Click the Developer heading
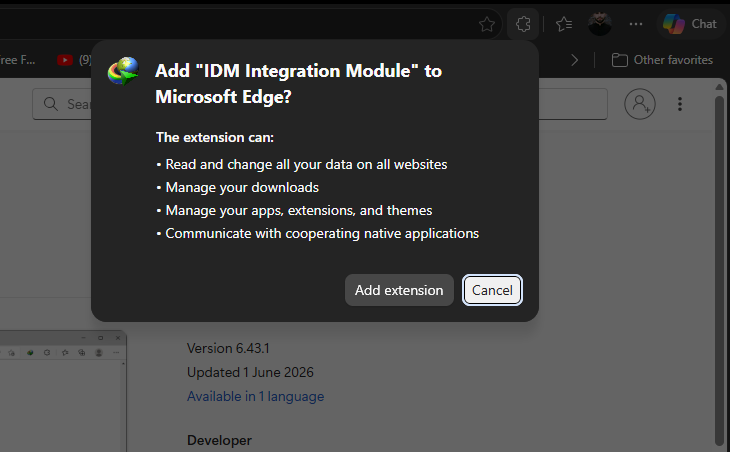Image resolution: width=730 pixels, height=452 pixels. (219, 440)
